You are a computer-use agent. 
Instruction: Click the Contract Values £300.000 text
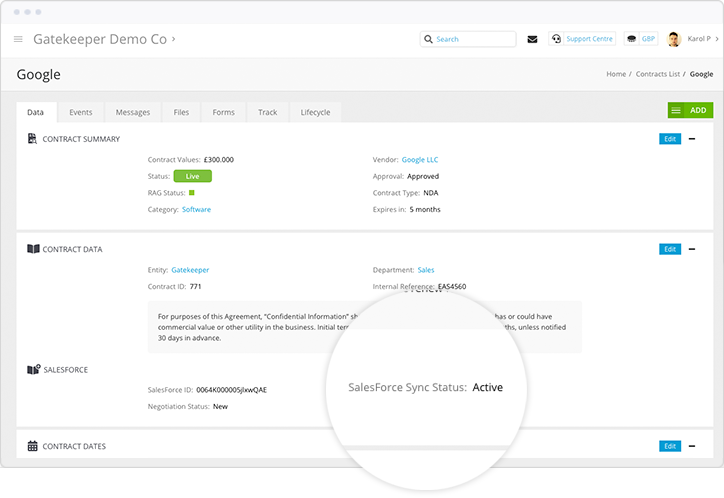point(191,160)
